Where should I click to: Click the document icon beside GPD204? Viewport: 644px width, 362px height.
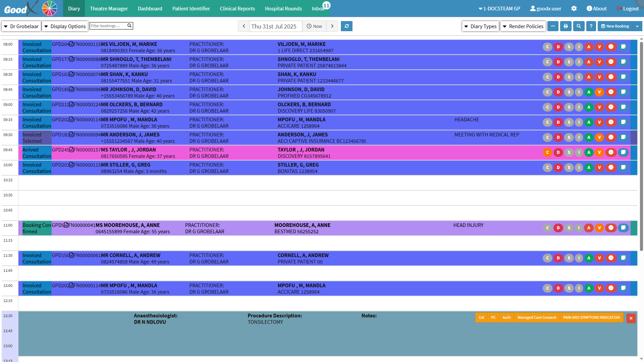tap(71, 44)
